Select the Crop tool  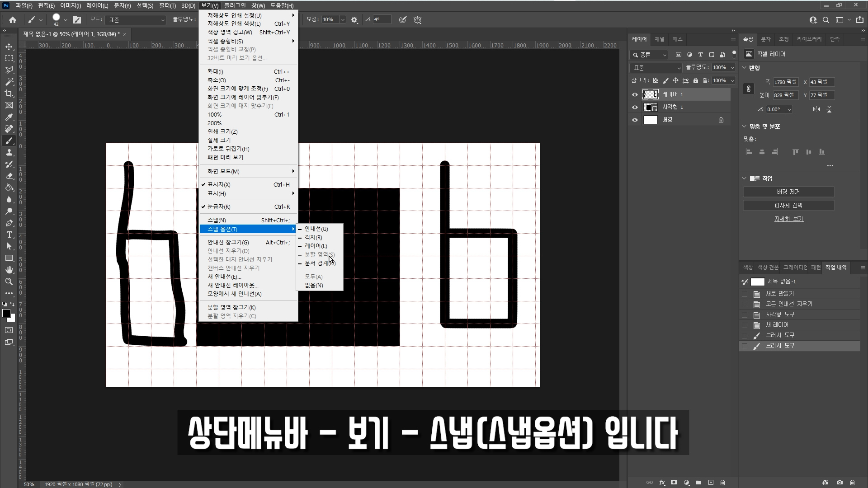(x=9, y=94)
